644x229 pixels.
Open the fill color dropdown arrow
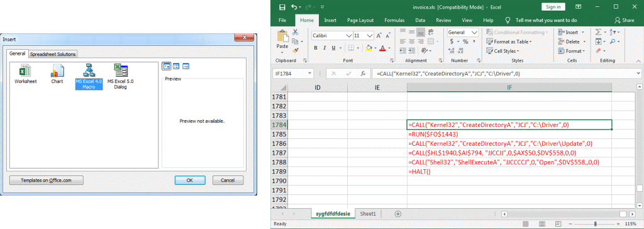(375, 48)
